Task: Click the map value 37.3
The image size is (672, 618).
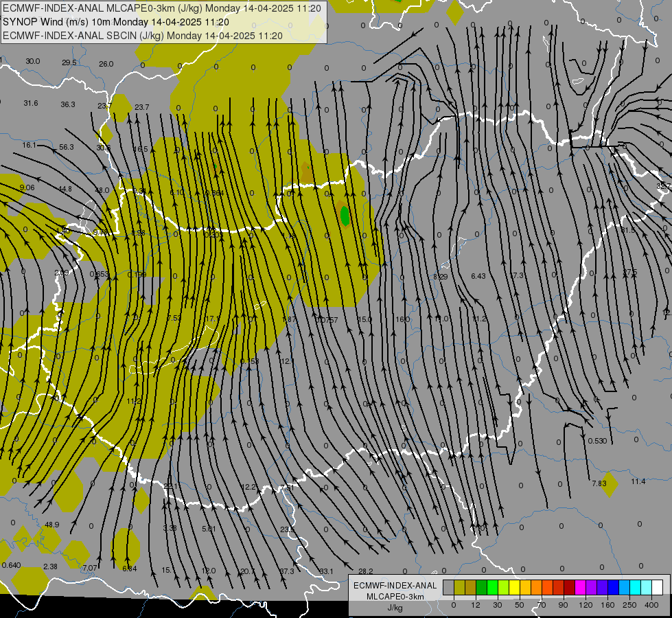Action: tap(287, 571)
